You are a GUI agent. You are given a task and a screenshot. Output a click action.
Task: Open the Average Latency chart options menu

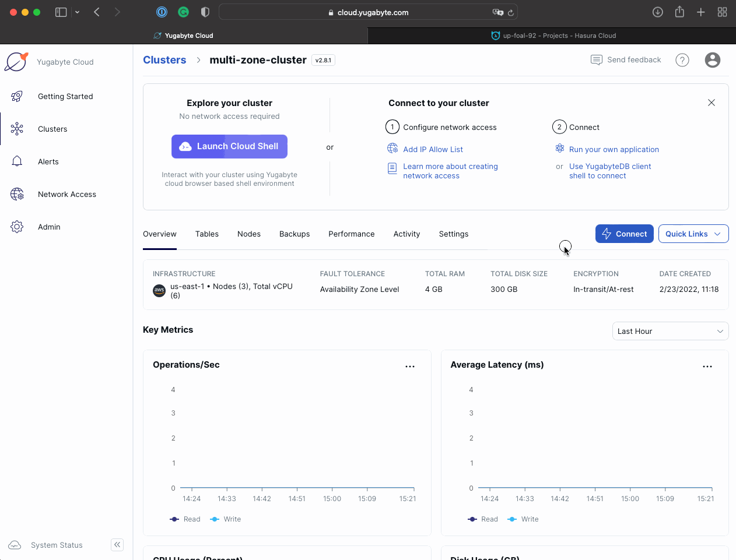(x=707, y=366)
